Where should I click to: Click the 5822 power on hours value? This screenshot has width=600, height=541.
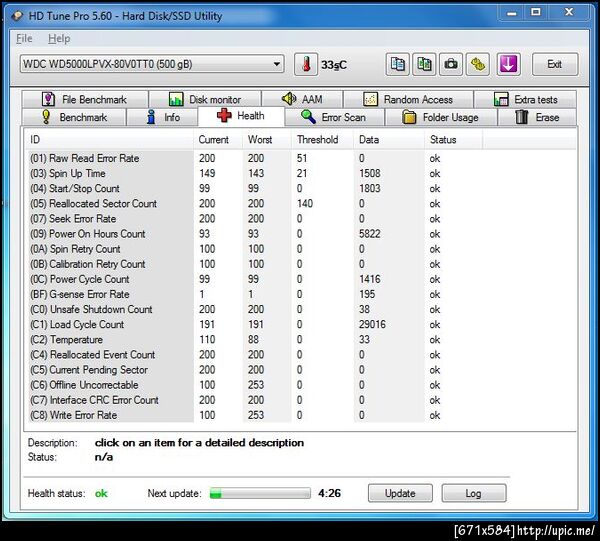click(370, 234)
